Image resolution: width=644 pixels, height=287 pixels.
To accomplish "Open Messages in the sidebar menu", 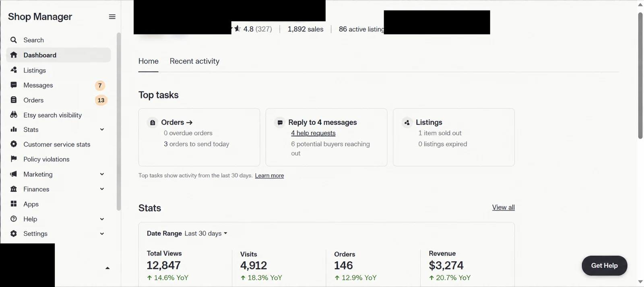I will point(38,85).
